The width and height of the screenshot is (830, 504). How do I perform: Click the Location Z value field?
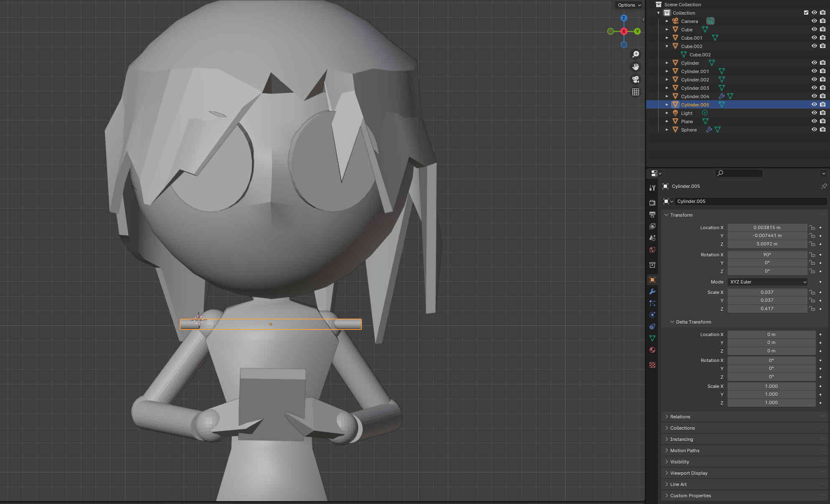pos(767,244)
